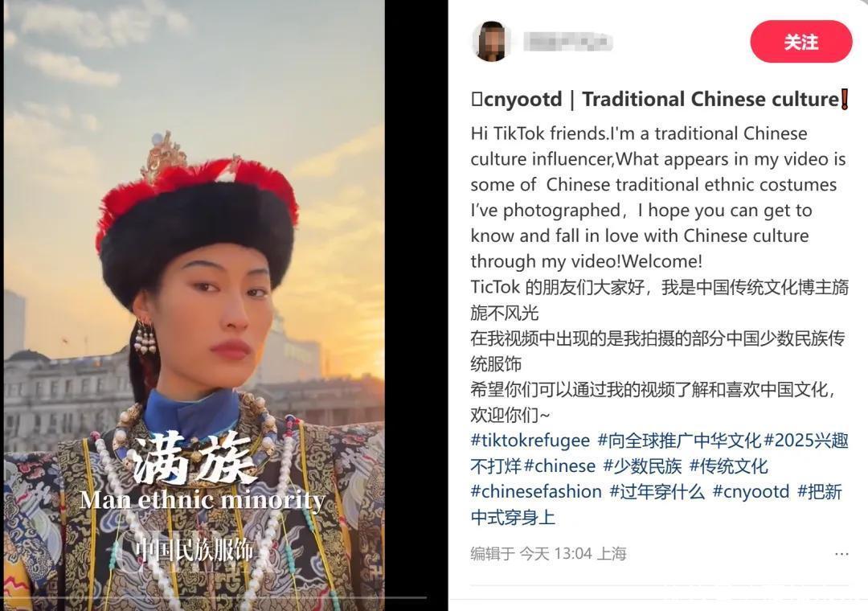The width and height of the screenshot is (868, 611).
Task: Open the poster's blurred profile avatar
Action: 490,42
